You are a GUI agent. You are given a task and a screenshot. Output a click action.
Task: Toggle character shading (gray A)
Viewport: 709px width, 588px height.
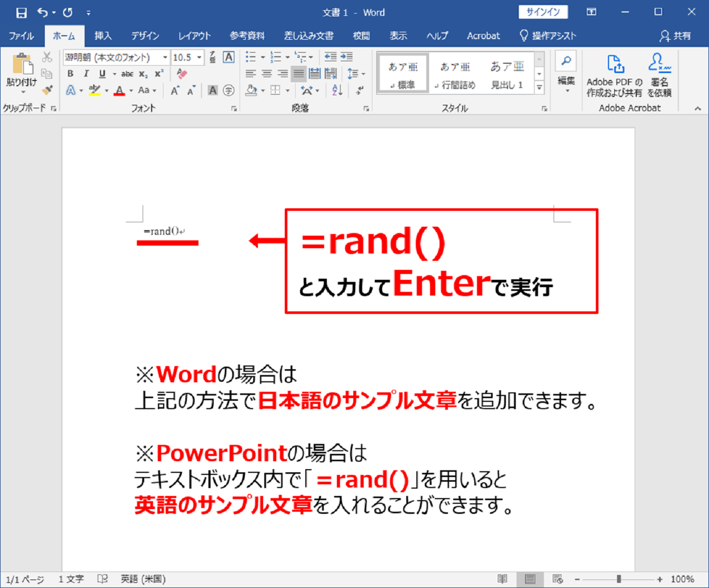[x=213, y=90]
